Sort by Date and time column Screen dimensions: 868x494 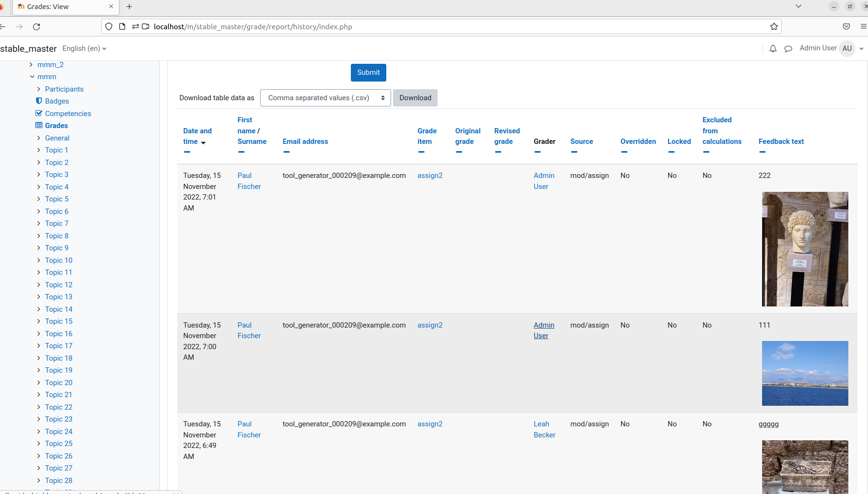coord(197,136)
